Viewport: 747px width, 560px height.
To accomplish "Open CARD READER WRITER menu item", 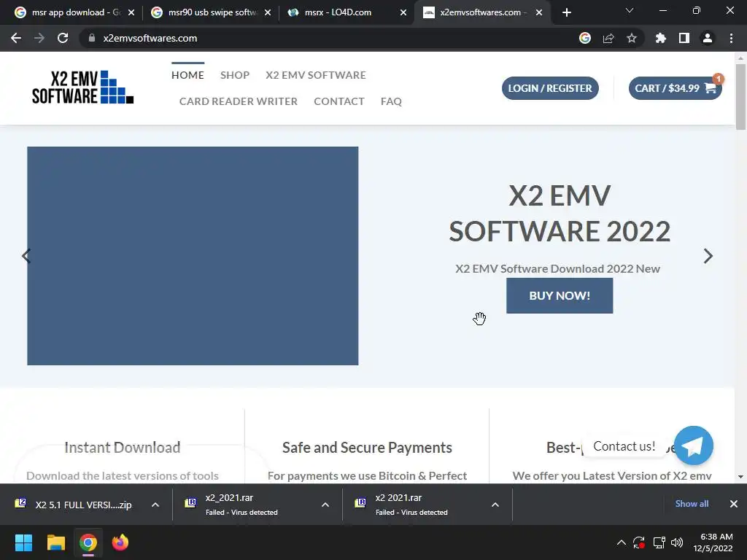I will (x=239, y=101).
